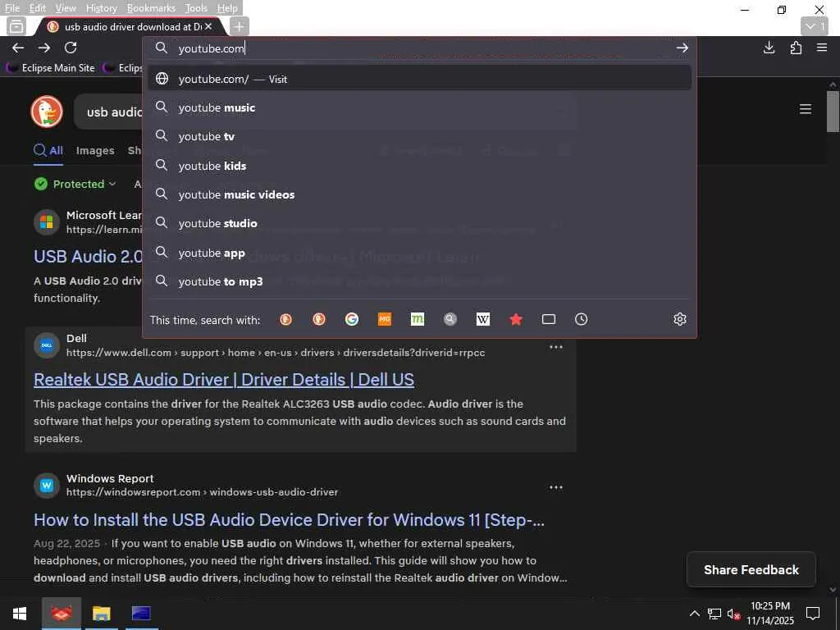Search open tabs using the tab icon
Screen dimensions: 840x630
[549, 319]
